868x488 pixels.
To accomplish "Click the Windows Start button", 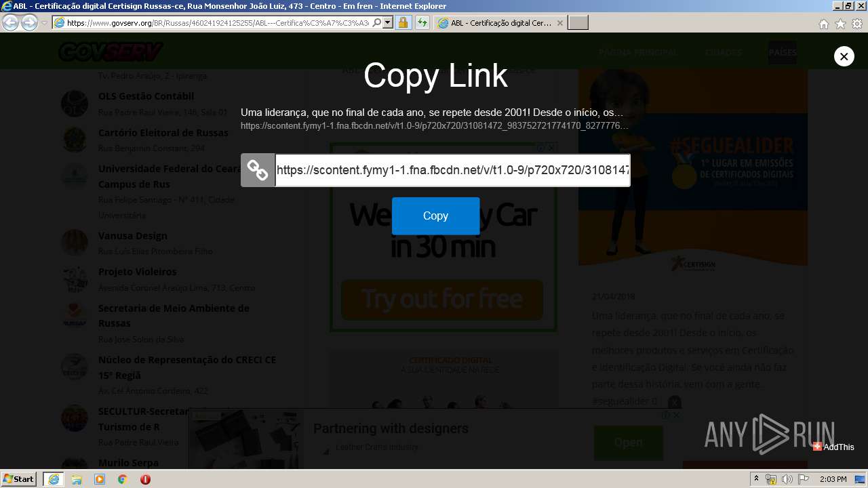I will tap(18, 479).
